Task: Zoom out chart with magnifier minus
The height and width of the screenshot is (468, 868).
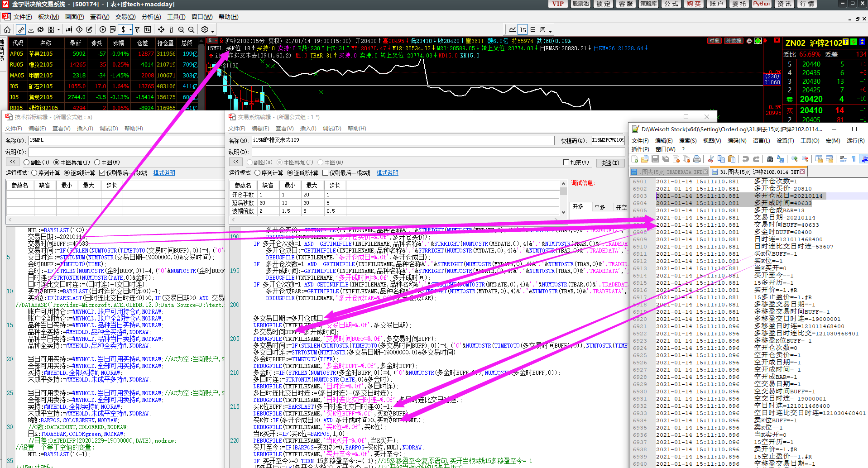Action: 191,29
